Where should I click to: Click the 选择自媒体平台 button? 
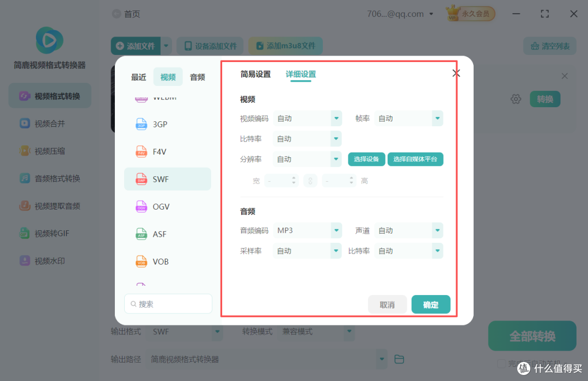(x=415, y=159)
